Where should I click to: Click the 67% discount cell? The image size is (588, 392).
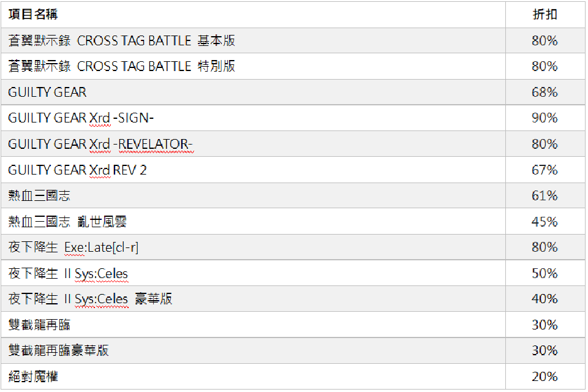point(545,170)
